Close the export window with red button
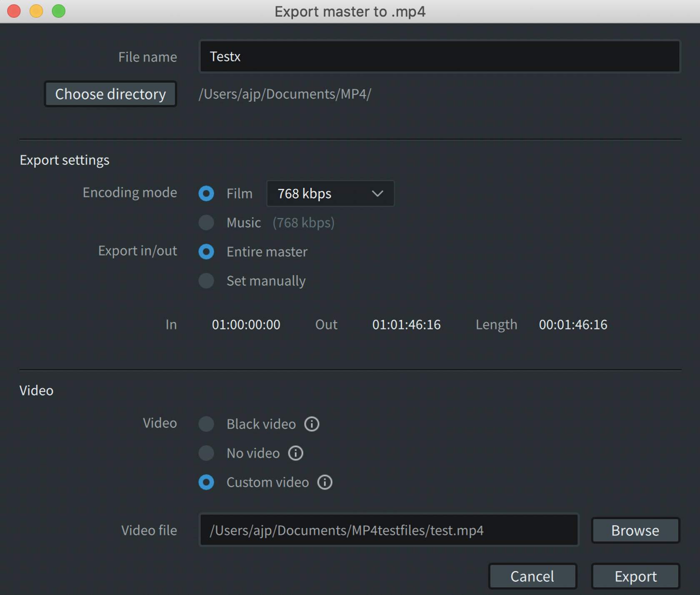 pos(14,11)
